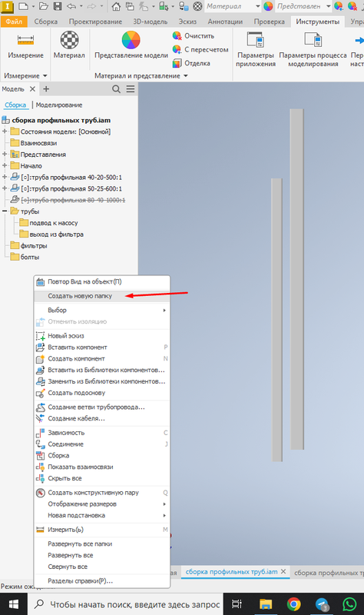Select выход из фильтра folder
The height and width of the screenshot is (615, 364).
(x=56, y=234)
